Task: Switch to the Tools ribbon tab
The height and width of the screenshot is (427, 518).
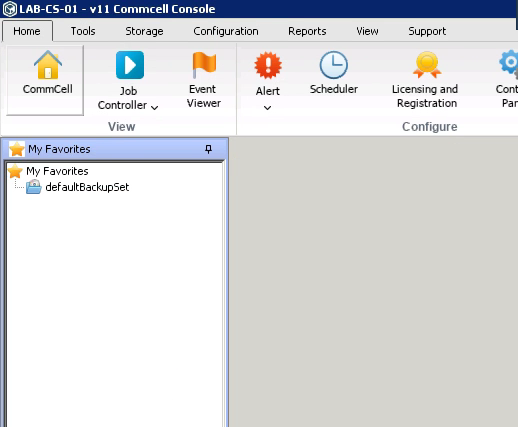Action: tap(83, 31)
